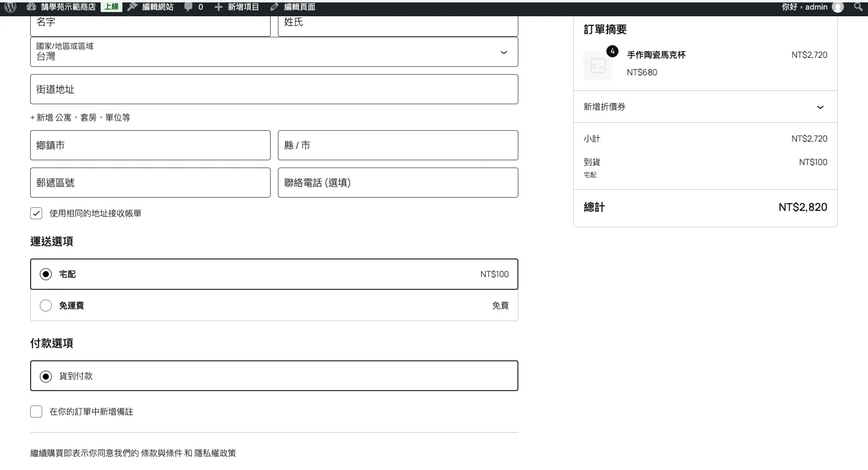The height and width of the screenshot is (470, 868).
Task: View comments via the speech bubble icon
Action: coord(193,7)
